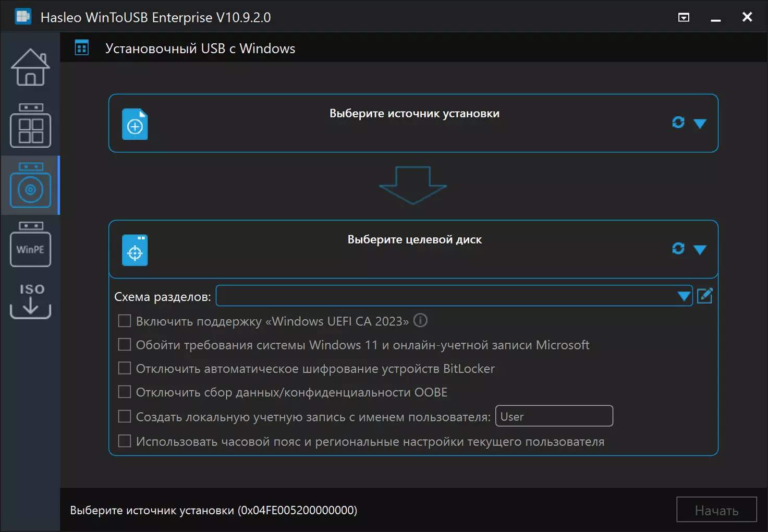This screenshot has width=768, height=532.
Task: Show info about Windows UEFI CA 2023
Action: click(x=420, y=320)
